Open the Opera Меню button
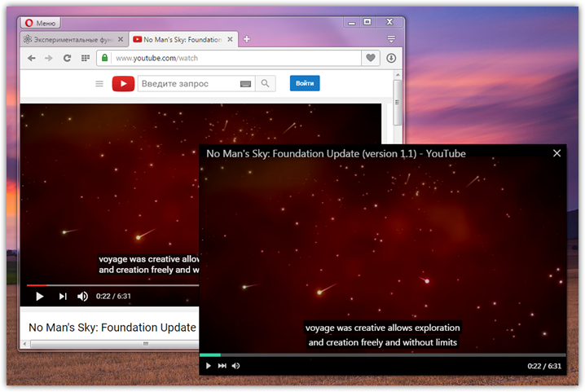The width and height of the screenshot is (585, 392). 40,23
